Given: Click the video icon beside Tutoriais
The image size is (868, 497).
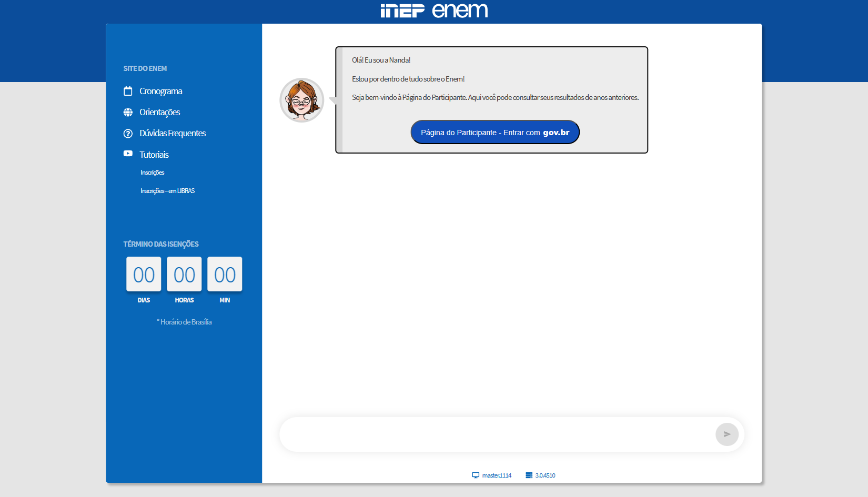Looking at the screenshot, I should click(x=128, y=154).
